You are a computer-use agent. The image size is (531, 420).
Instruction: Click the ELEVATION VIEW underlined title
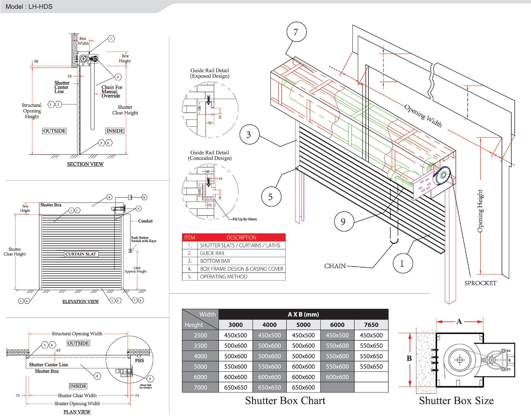pos(80,301)
